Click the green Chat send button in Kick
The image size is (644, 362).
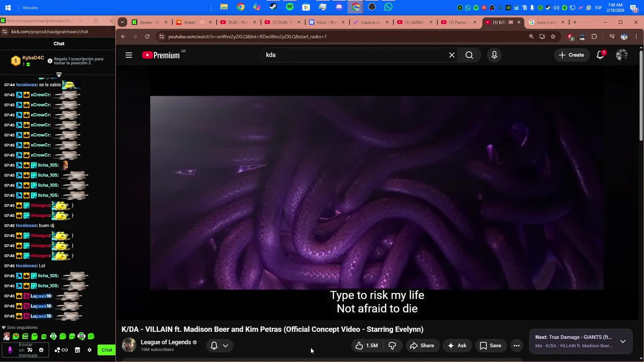(107, 350)
